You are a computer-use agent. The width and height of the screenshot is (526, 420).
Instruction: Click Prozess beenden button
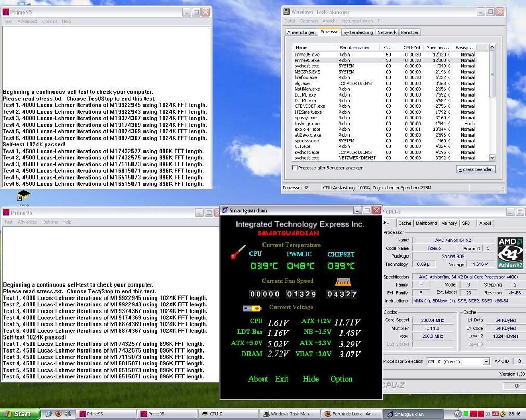[476, 169]
